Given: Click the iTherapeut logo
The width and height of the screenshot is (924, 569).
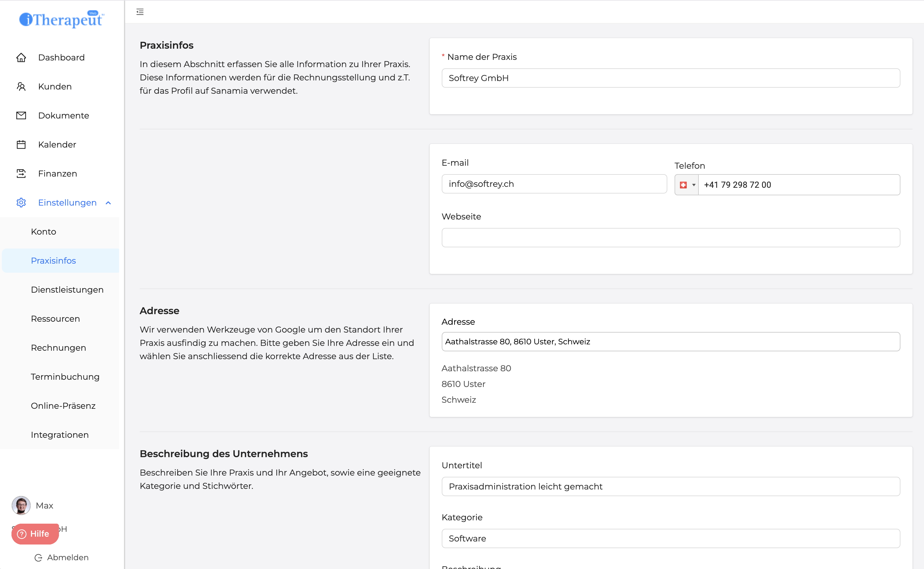Looking at the screenshot, I should 61,19.
